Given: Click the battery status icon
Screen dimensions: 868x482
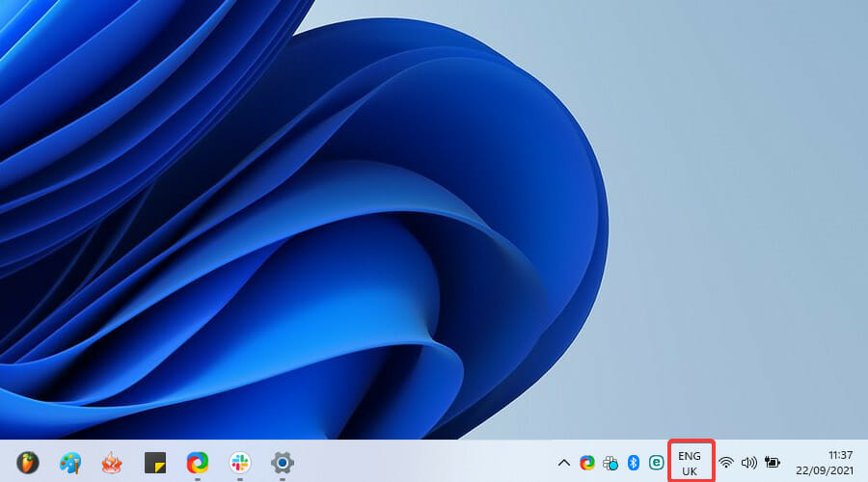Looking at the screenshot, I should point(772,463).
